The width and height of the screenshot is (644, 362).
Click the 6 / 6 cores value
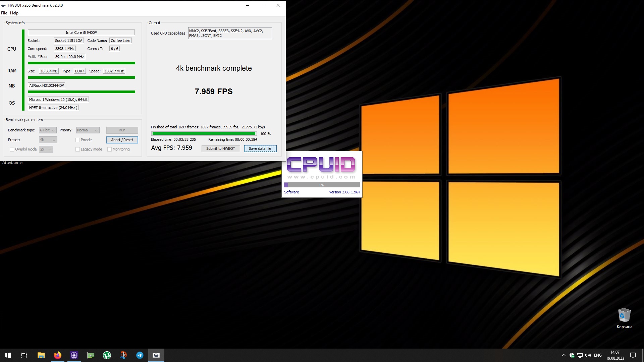(x=114, y=49)
